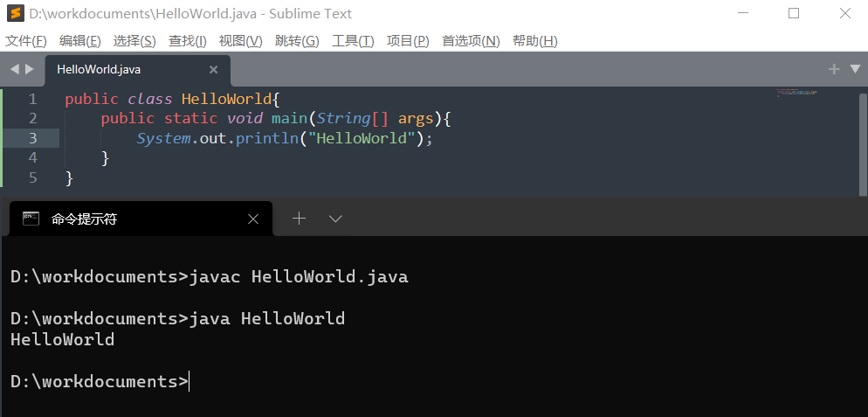
Task: Close the 命令提示符 terminal tab
Action: pos(253,219)
